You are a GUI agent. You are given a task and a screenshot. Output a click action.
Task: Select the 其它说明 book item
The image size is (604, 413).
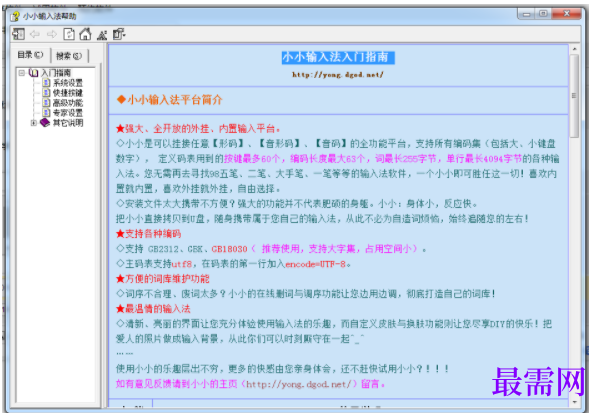(68, 123)
